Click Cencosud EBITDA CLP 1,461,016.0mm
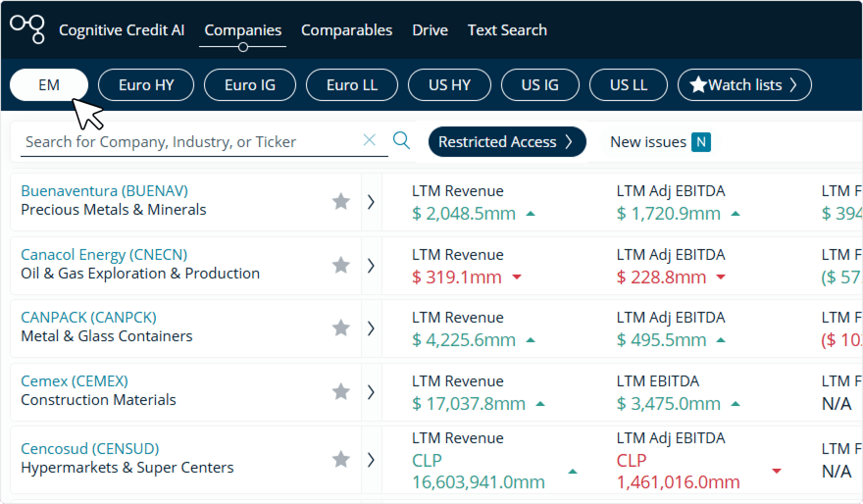This screenshot has height=504, width=863. pos(678,472)
